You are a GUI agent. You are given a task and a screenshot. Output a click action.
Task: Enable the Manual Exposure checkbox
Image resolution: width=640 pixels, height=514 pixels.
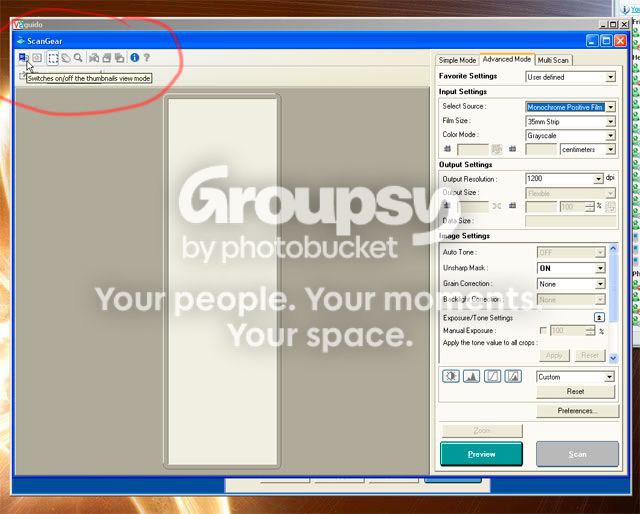[543, 330]
